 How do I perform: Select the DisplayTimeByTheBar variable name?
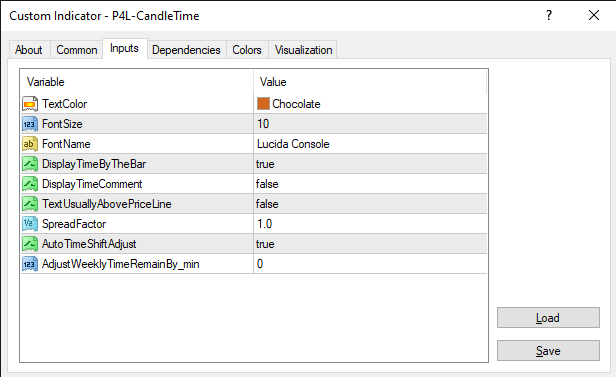(94, 164)
